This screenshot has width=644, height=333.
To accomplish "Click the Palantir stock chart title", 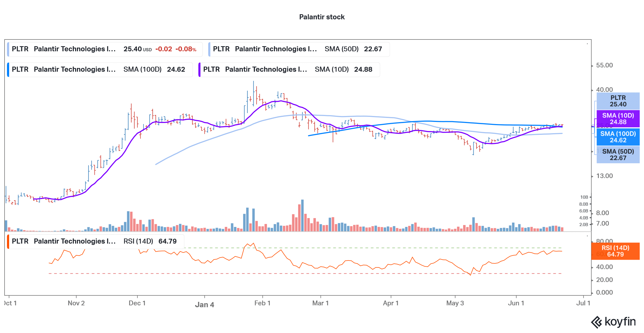I will click(322, 17).
